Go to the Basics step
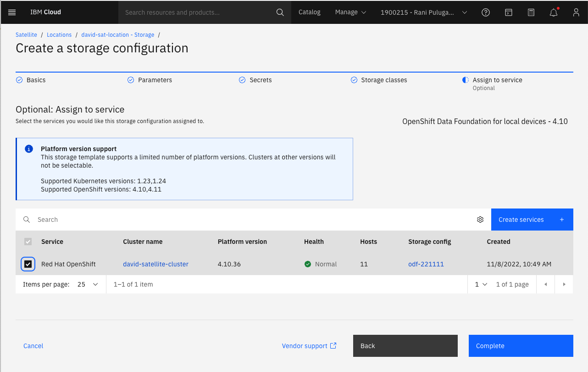 click(31, 80)
